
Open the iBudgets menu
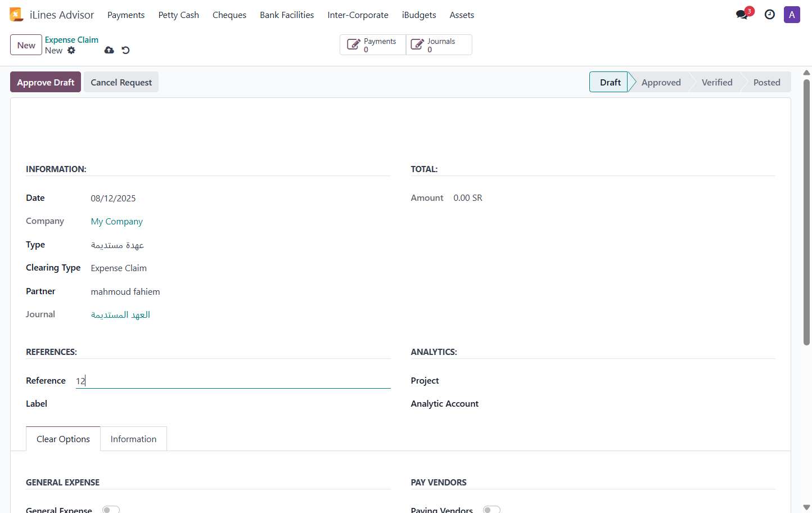coord(419,15)
